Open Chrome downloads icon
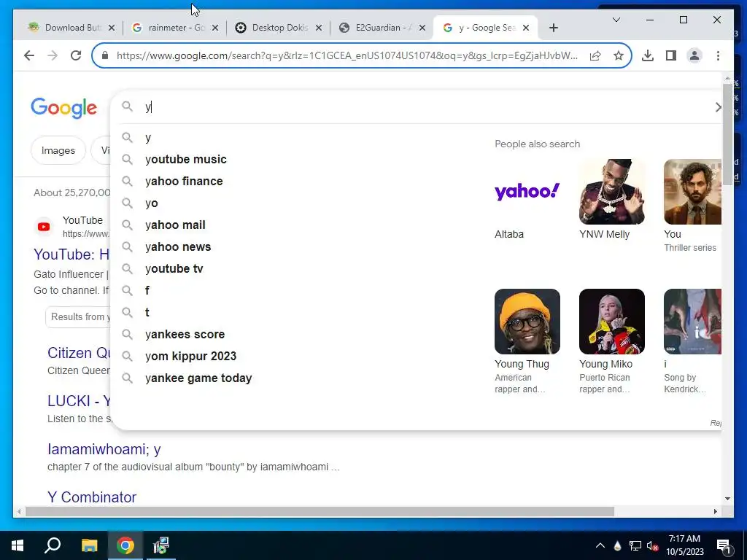The image size is (747, 560). (x=648, y=55)
